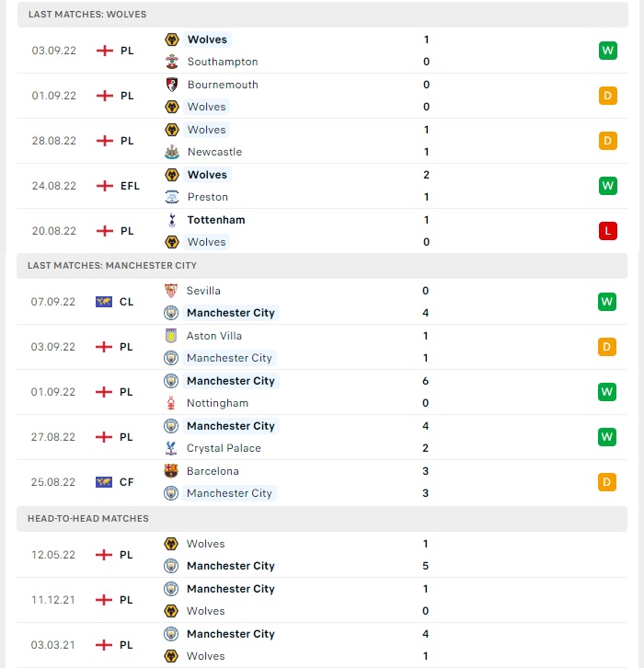The height and width of the screenshot is (668, 644).
Task: Open the Wolves vs Newcastle match row
Action: coord(322,141)
